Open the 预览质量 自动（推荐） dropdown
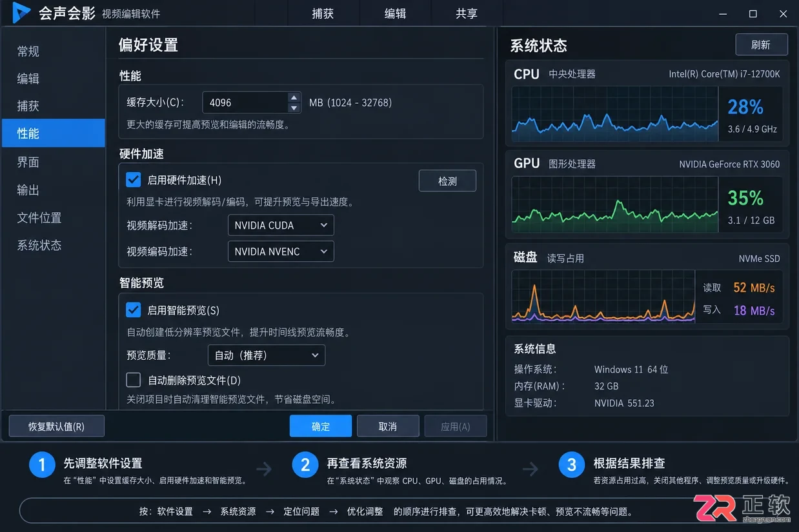The height and width of the screenshot is (532, 799). click(x=267, y=355)
